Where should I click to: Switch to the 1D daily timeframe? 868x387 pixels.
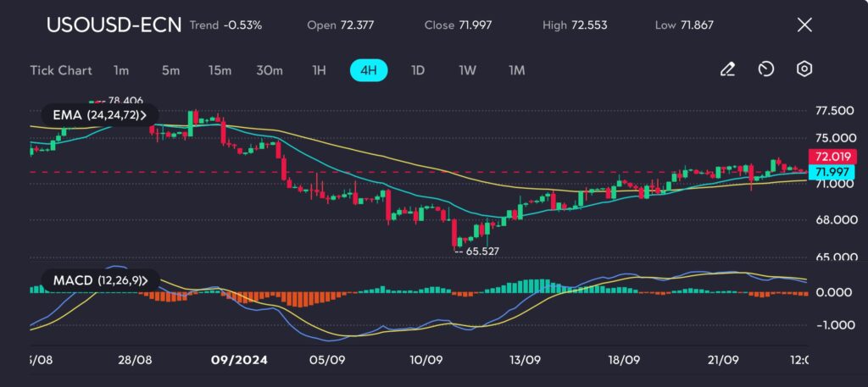tap(417, 70)
